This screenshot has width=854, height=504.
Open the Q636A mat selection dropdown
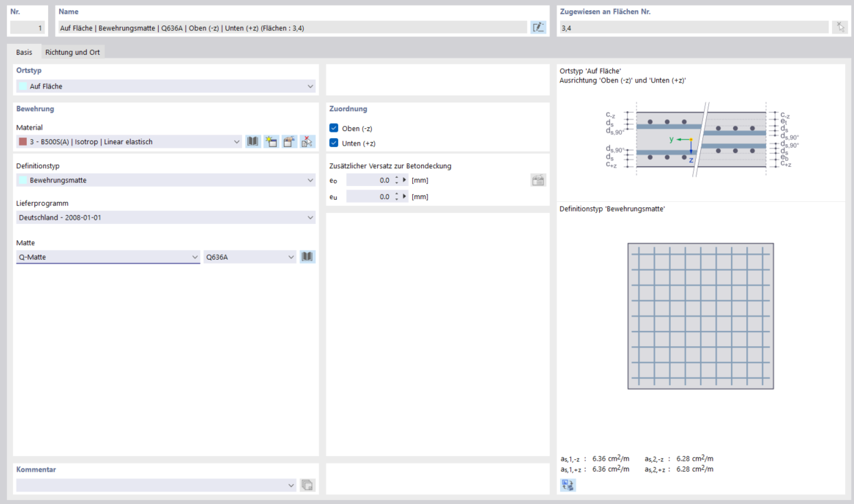click(x=250, y=257)
